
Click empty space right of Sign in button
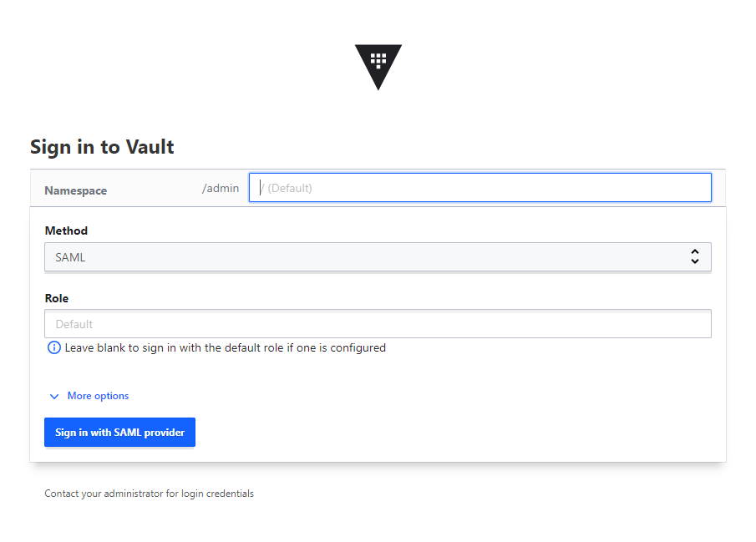(459, 433)
